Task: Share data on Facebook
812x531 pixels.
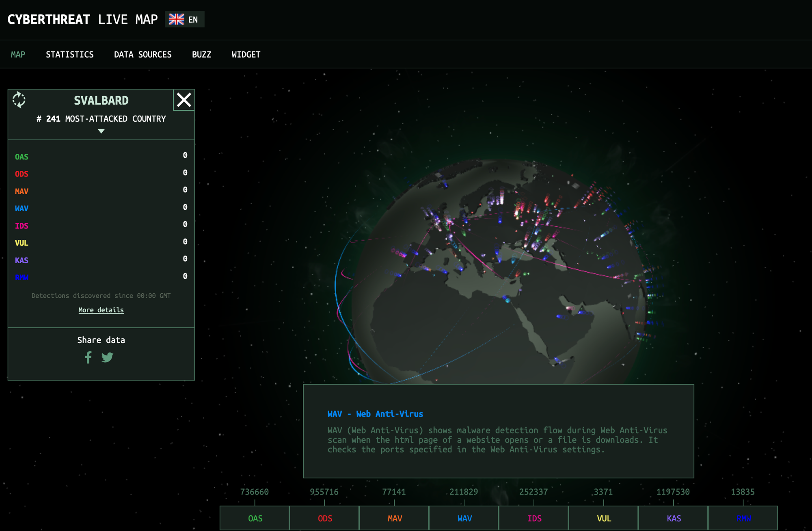Action: click(88, 357)
